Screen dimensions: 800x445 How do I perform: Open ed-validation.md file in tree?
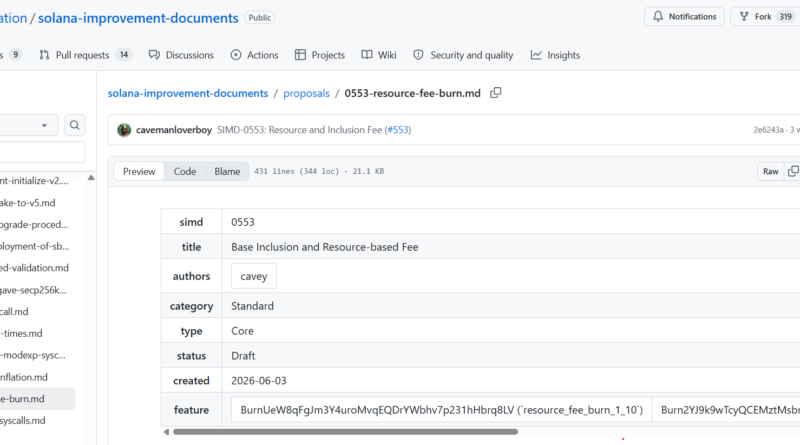(x=34, y=268)
